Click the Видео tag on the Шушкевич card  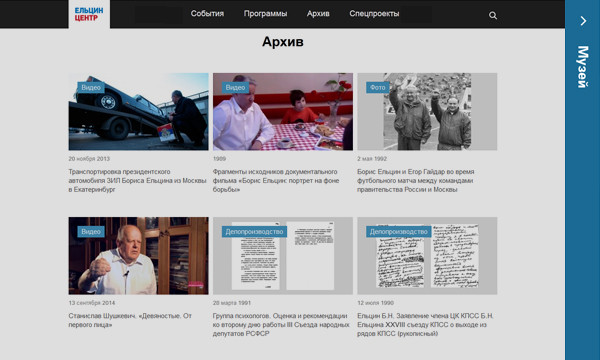pos(91,232)
